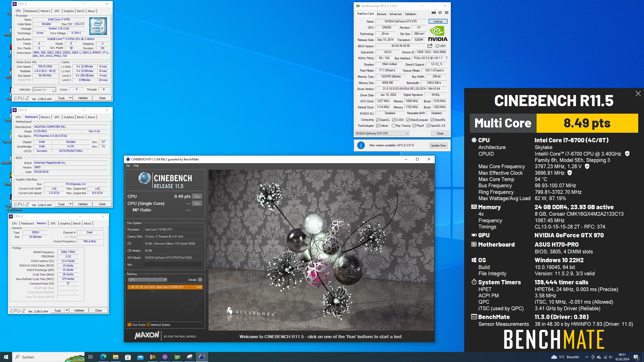The width and height of the screenshot is (644, 362).
Task: Click the BIOS export share icon in GPU-Z
Action: [x=430, y=46]
